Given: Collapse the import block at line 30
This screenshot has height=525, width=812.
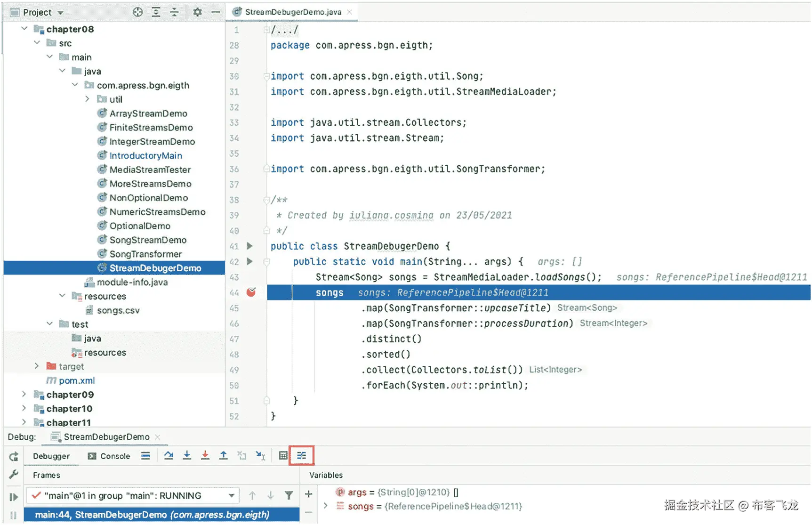Looking at the screenshot, I should tap(266, 76).
